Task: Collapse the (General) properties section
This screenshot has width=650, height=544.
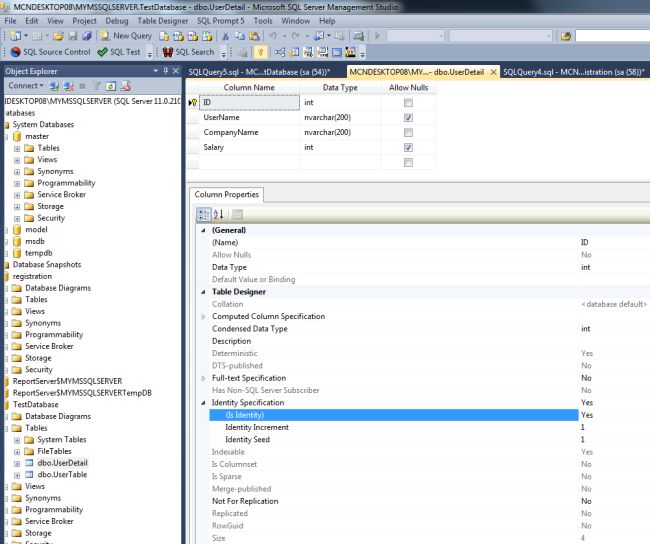Action: (203, 230)
